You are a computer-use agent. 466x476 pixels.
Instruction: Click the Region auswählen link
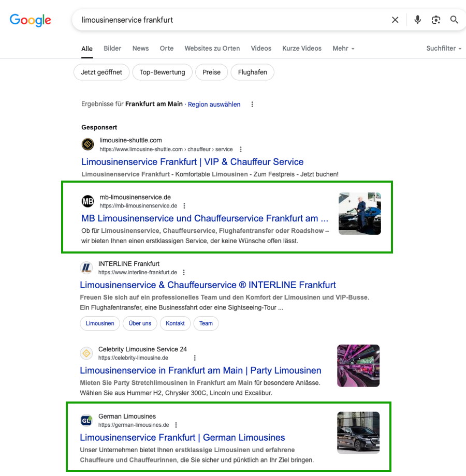[214, 105]
